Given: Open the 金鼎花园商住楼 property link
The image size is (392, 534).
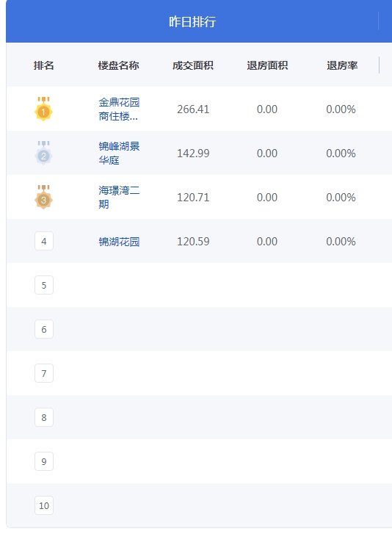Looking at the screenshot, I should (x=119, y=109).
